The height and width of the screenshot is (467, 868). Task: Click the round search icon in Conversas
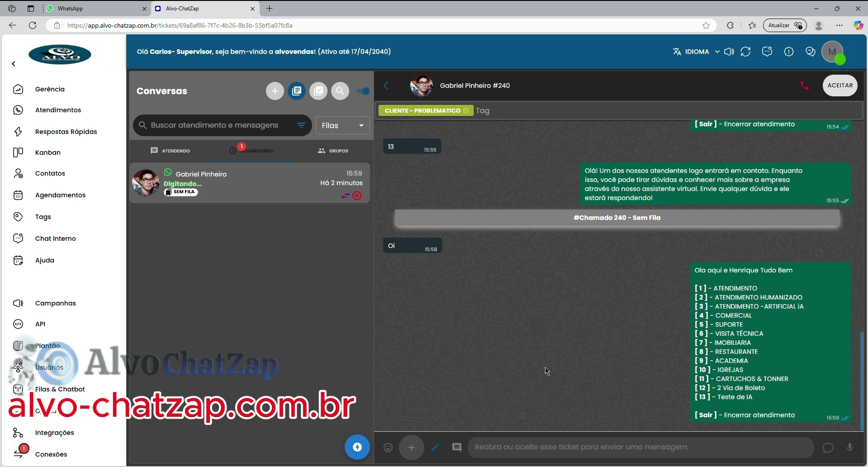(340, 91)
